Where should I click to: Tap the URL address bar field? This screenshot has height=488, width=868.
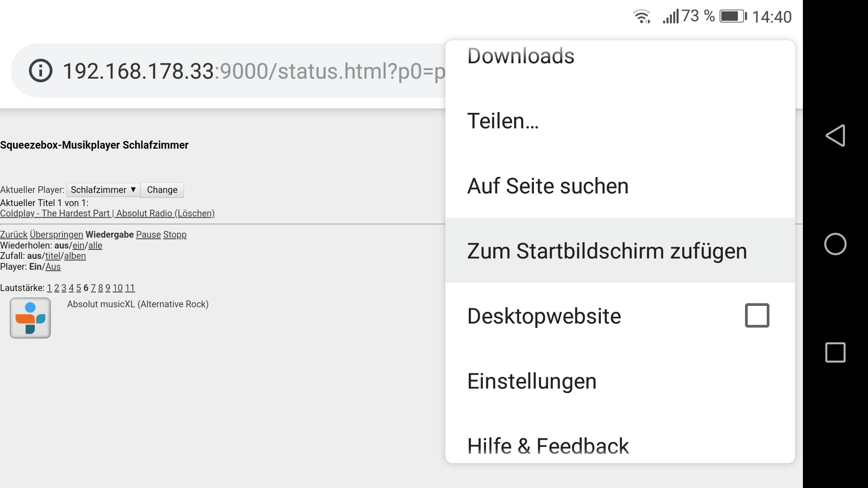click(228, 71)
